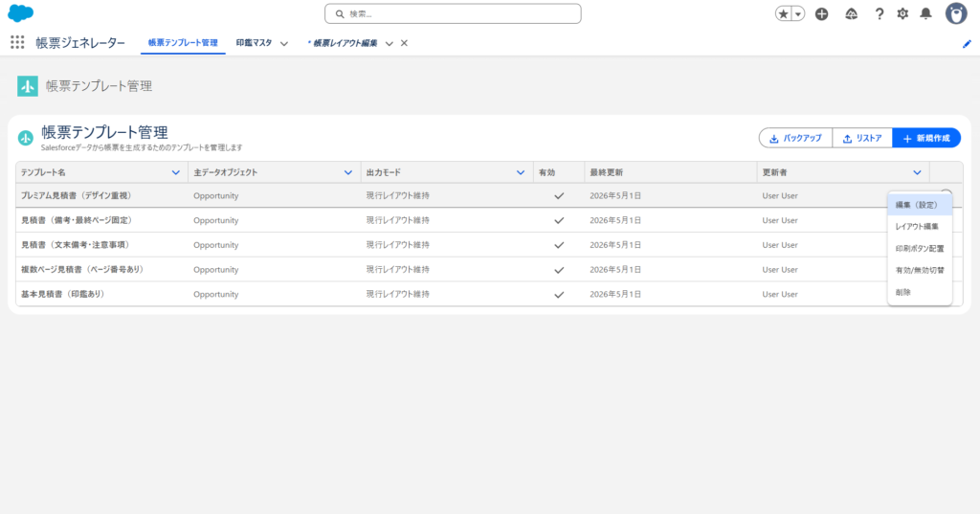Click the 新規作成 button
The height and width of the screenshot is (514, 980).
coord(926,138)
